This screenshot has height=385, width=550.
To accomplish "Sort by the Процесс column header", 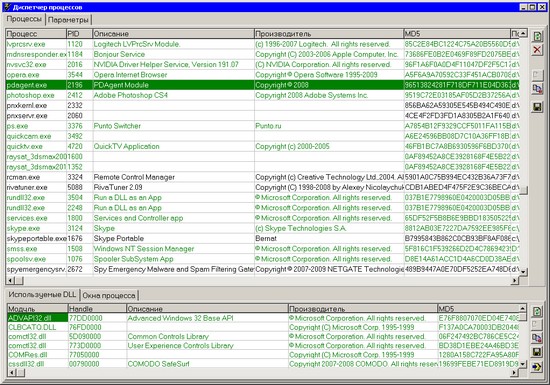I will point(36,34).
